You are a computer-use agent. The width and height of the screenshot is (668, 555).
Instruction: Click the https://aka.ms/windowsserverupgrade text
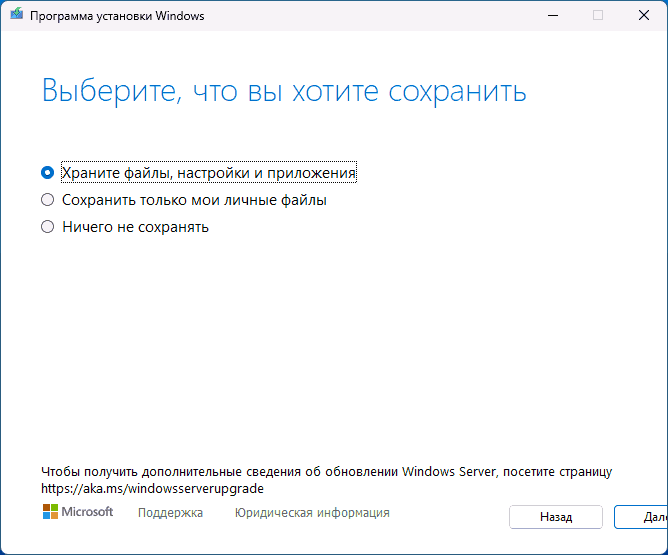(x=153, y=488)
